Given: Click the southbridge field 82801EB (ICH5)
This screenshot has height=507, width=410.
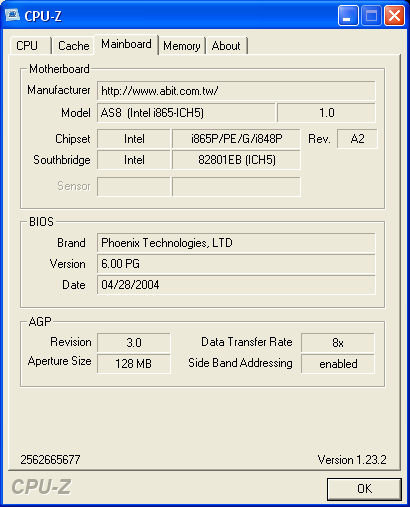Looking at the screenshot, I should 236,160.
